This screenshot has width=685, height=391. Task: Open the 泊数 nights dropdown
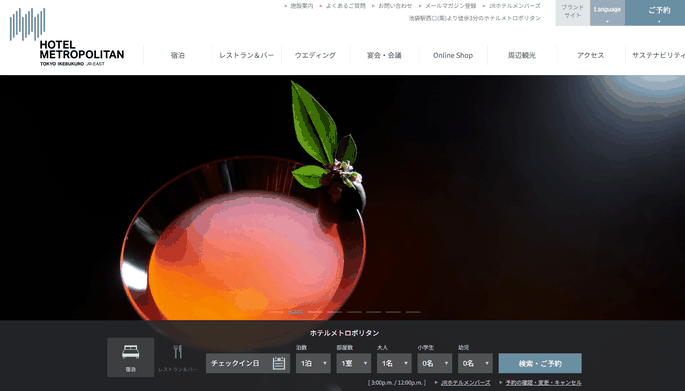click(313, 363)
